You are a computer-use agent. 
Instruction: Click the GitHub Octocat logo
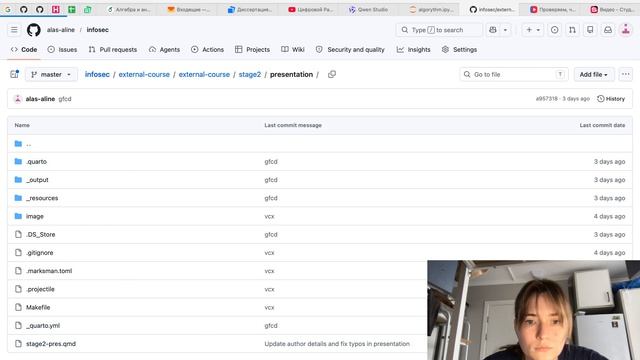click(x=33, y=30)
